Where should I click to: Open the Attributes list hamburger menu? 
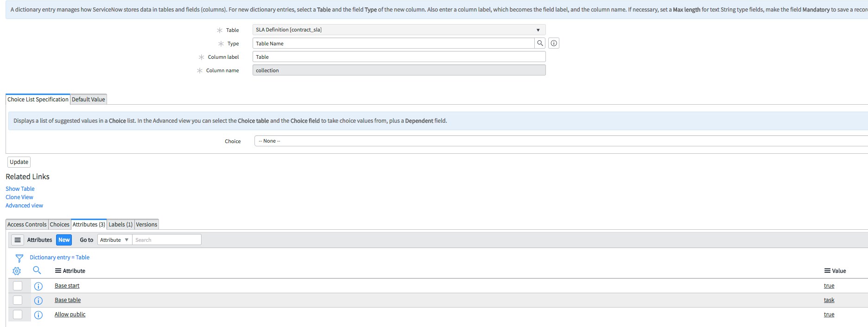[x=18, y=240]
